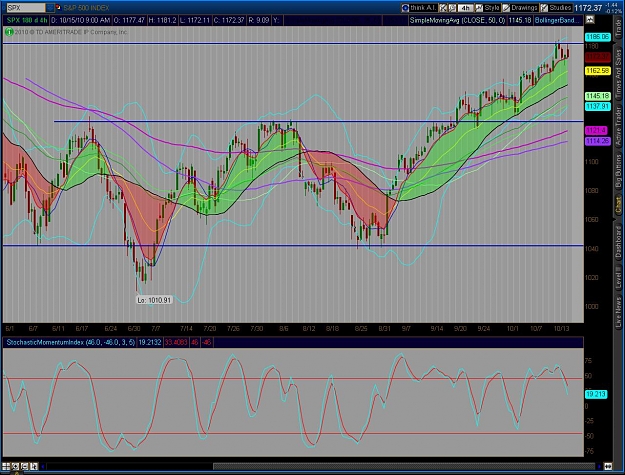This screenshot has width=625, height=475.
Task: Open the Live News side tab
Action: point(618,313)
